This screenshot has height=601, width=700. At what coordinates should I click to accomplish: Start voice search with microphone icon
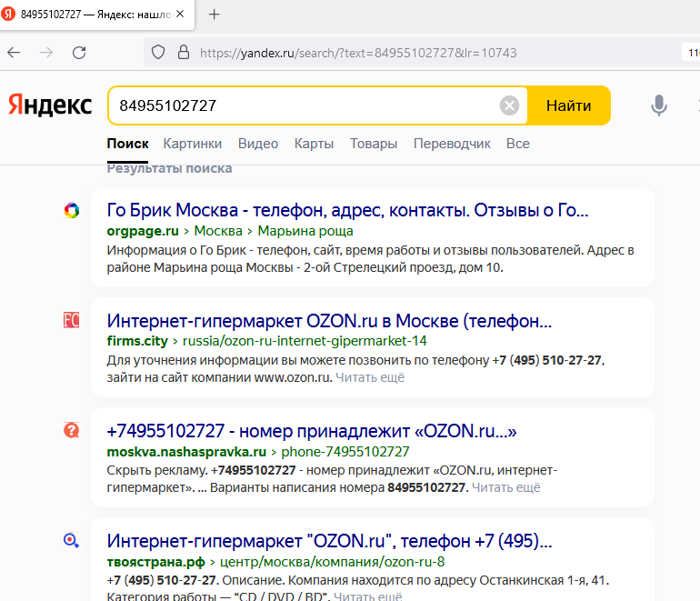(659, 105)
